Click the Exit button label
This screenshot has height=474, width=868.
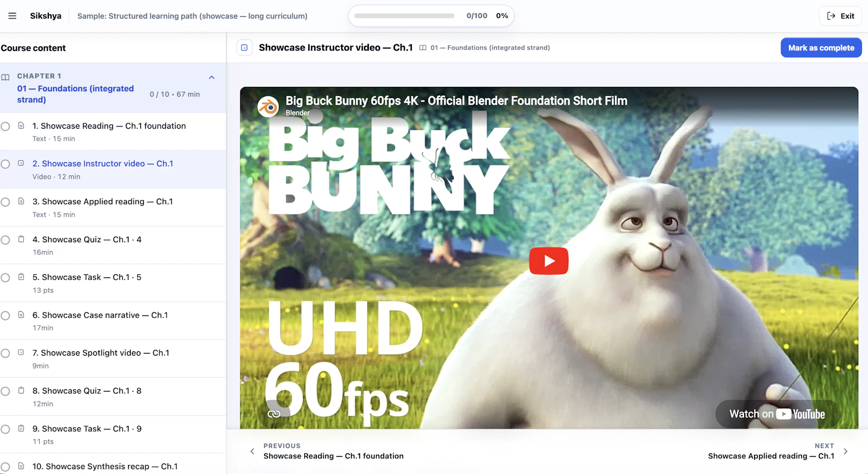[847, 16]
